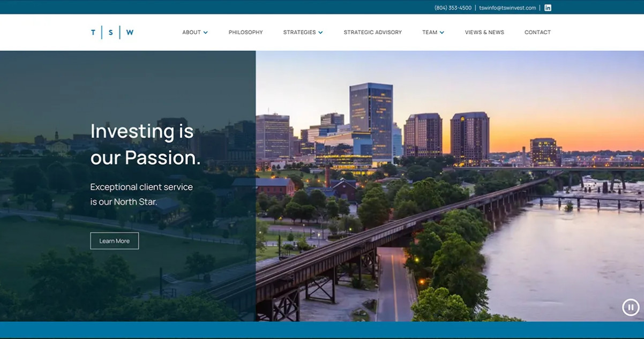644x339 pixels.
Task: Click the Learn More button
Action: point(115,241)
